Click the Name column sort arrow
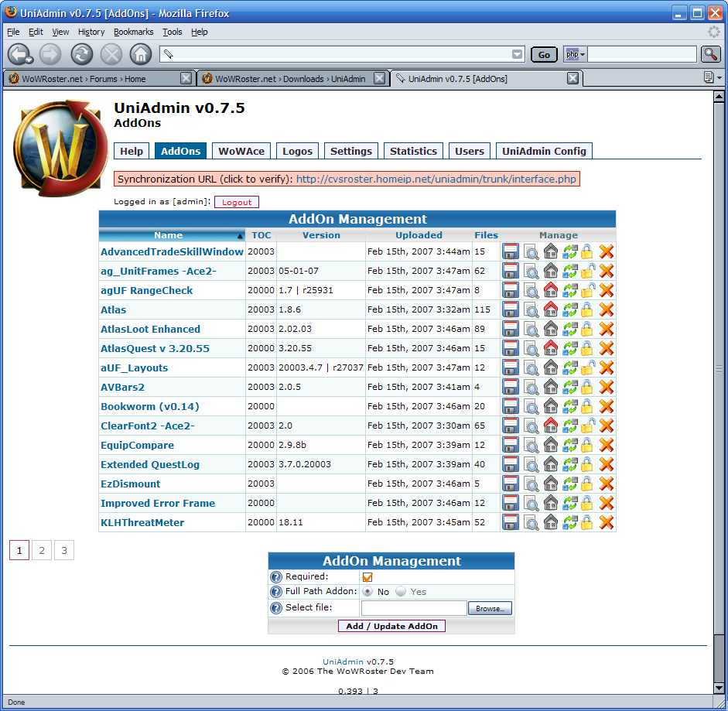Viewport: 728px width, 711px height. [240, 236]
